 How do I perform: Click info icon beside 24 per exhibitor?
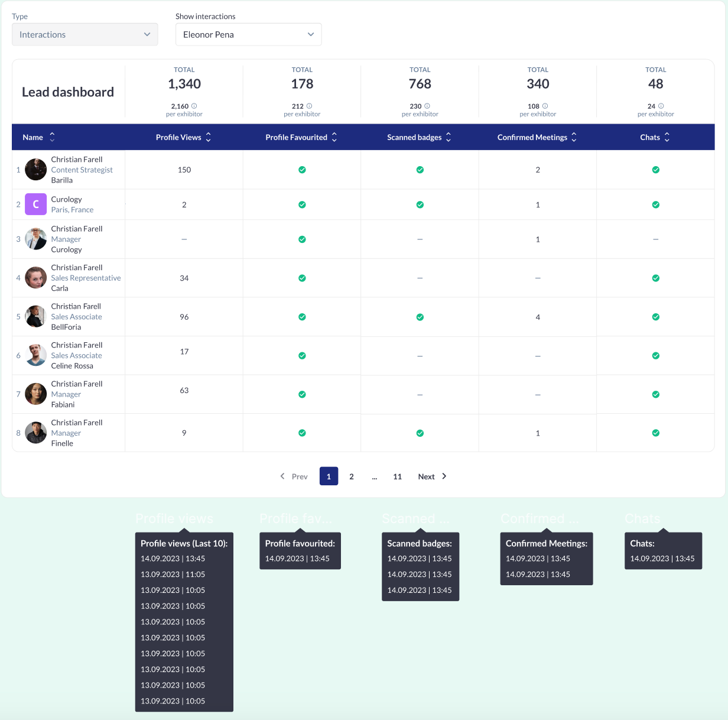pyautogui.click(x=661, y=106)
